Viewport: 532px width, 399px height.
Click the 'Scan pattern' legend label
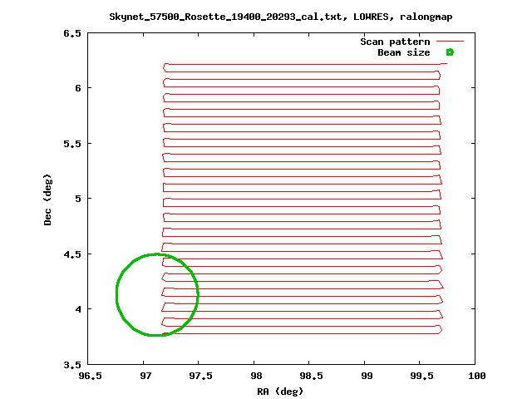click(395, 42)
